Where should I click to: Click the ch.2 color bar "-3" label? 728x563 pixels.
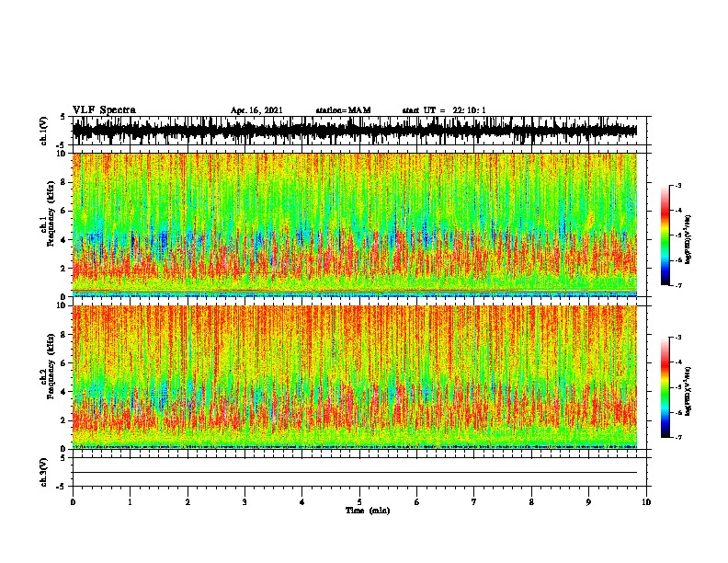pyautogui.click(x=678, y=338)
